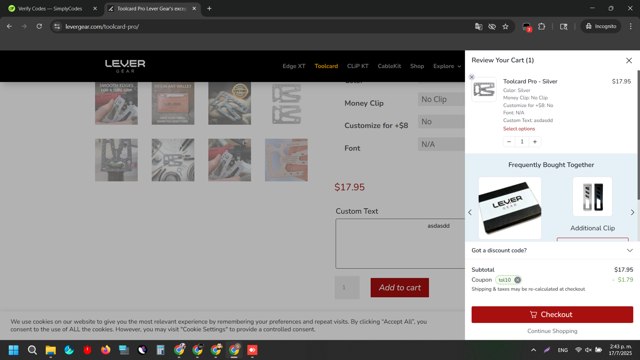Viewport: 640px width, 360px height.
Task: Show previous Frequently Bought Together item
Action: (x=470, y=212)
